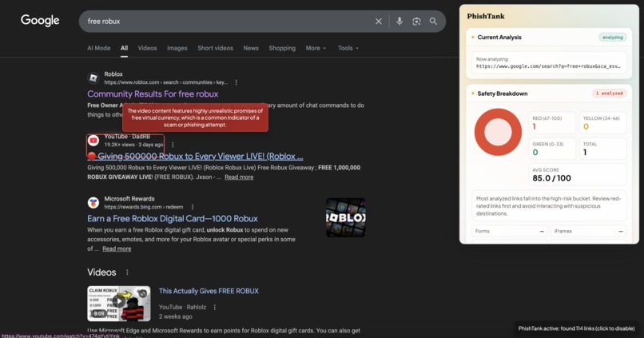Viewport: 644px width, 338px height.
Task: Click the red donut chart in Safety Breakdown
Action: click(498, 132)
